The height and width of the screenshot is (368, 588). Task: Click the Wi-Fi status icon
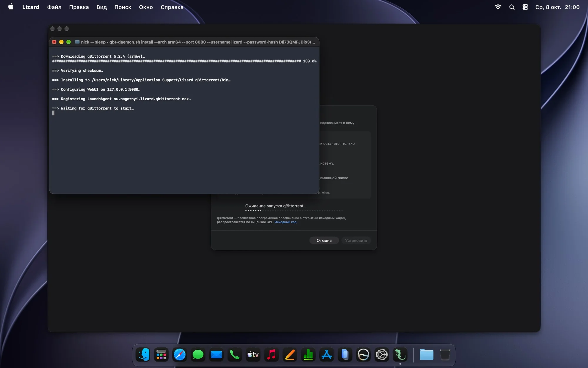tap(498, 7)
